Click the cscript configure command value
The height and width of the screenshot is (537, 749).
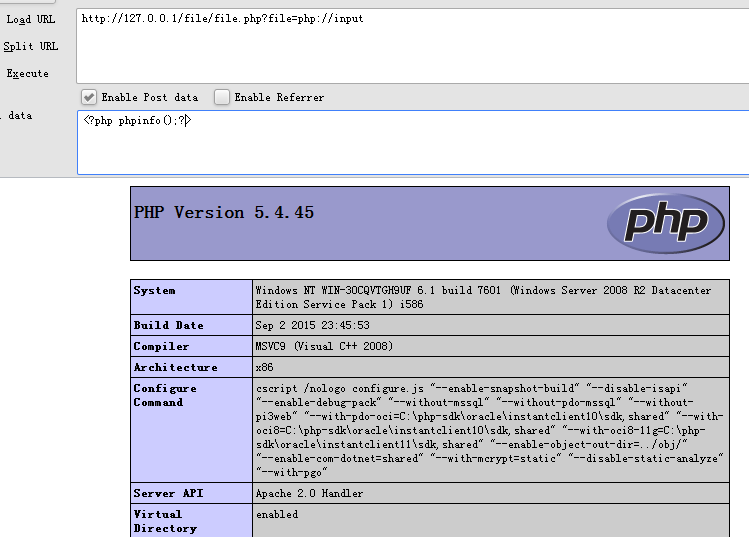coord(490,430)
